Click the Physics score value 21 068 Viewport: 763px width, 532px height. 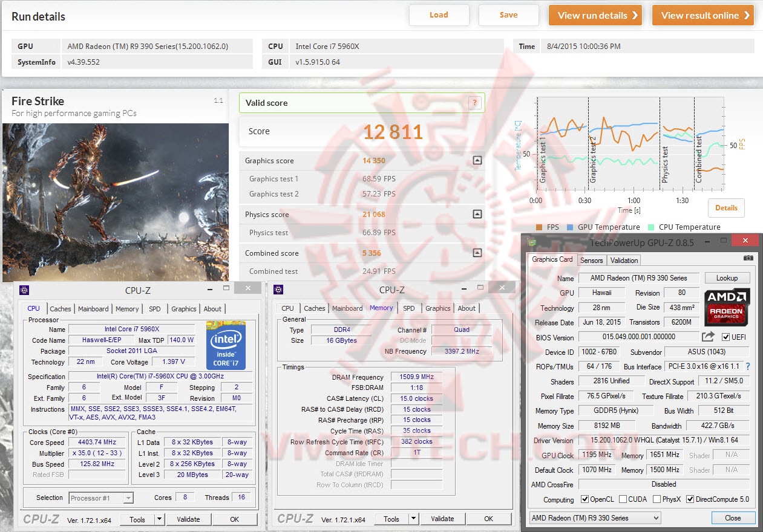point(374,215)
